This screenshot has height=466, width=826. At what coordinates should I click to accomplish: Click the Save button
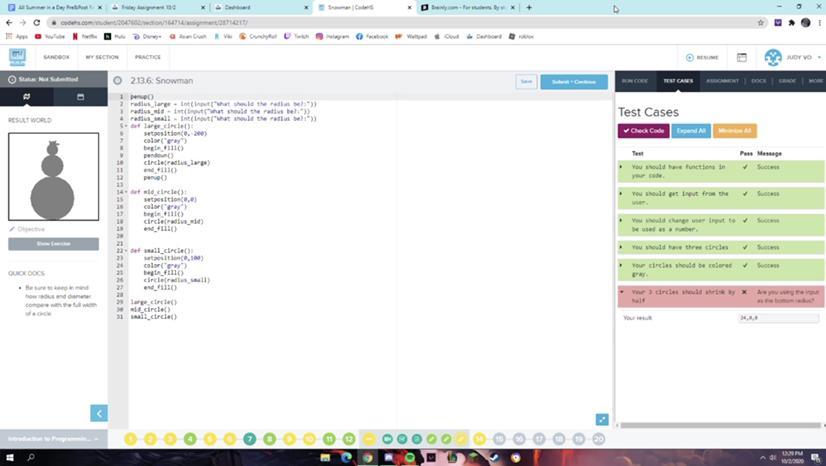(x=526, y=82)
